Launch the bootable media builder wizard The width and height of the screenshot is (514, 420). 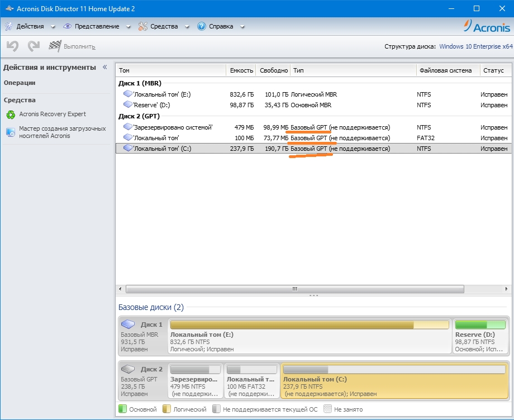pyautogui.click(x=62, y=132)
